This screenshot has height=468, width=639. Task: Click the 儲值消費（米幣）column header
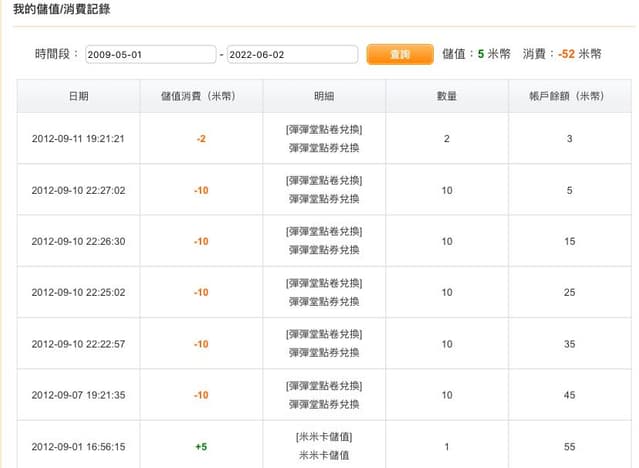[x=201, y=97]
